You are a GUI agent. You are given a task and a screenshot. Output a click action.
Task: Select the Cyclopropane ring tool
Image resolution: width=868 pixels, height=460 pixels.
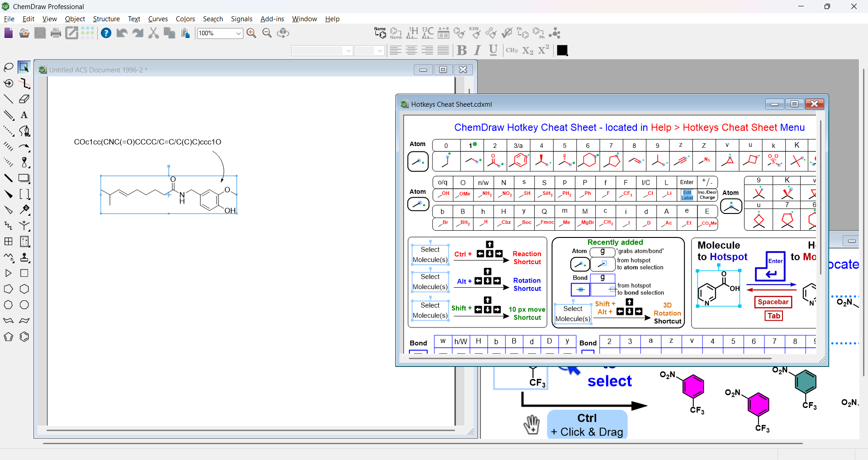click(9, 273)
